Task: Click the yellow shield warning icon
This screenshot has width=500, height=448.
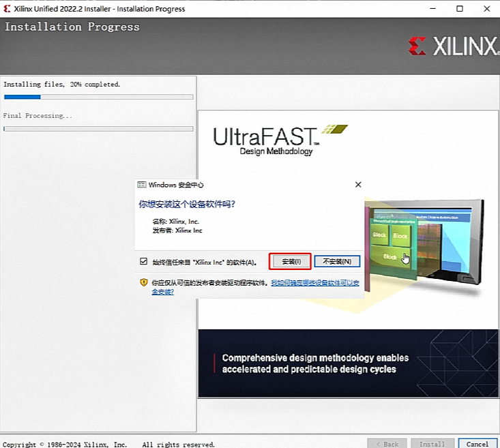Action: pos(143,282)
